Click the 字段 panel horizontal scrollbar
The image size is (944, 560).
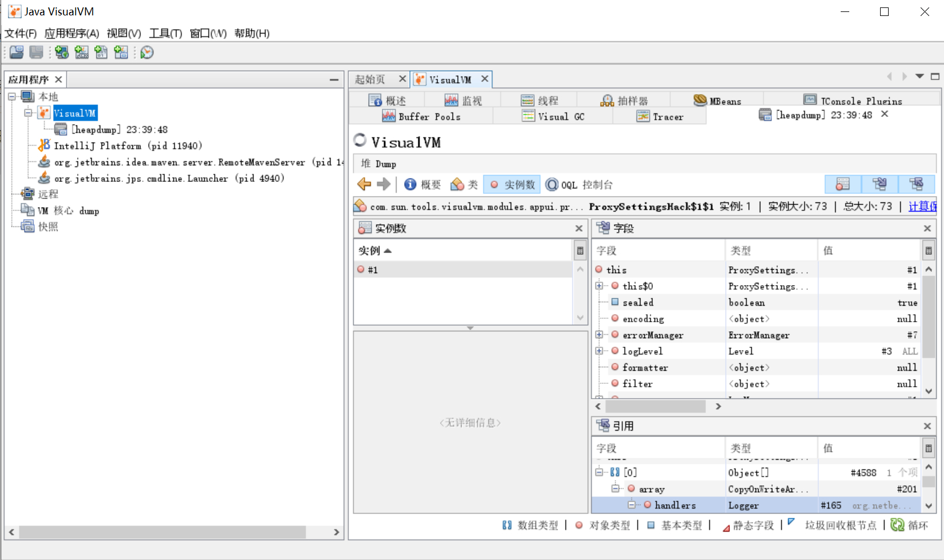(655, 406)
